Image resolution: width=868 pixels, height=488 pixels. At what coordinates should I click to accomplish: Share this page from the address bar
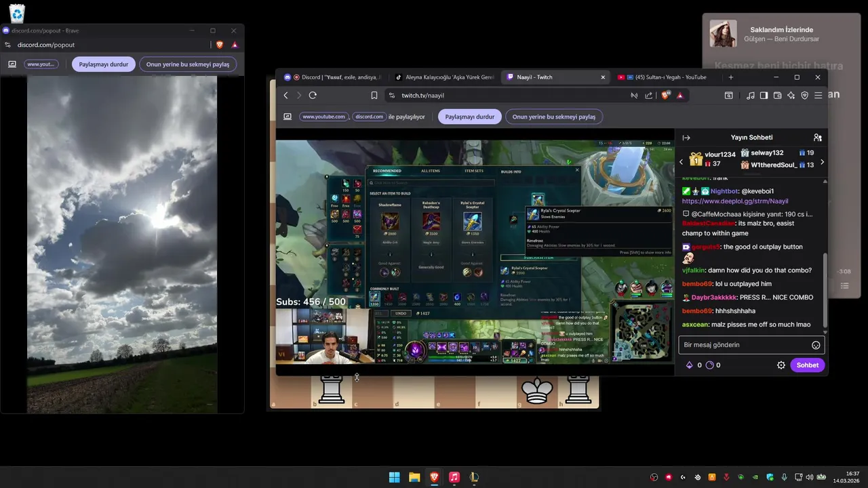(x=649, y=96)
